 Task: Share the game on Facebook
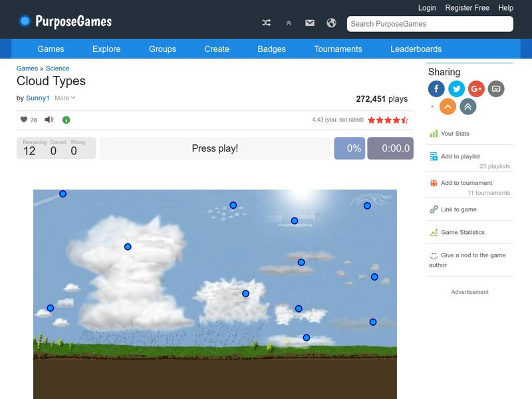tap(436, 88)
